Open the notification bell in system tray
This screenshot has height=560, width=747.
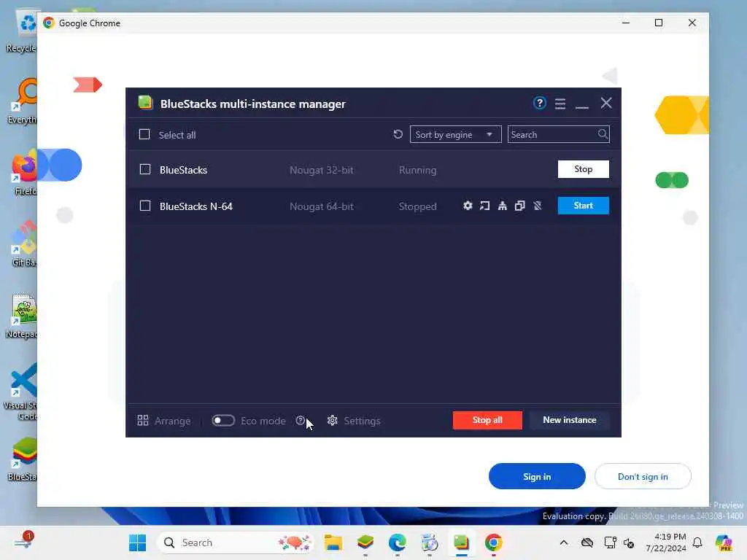(x=697, y=542)
